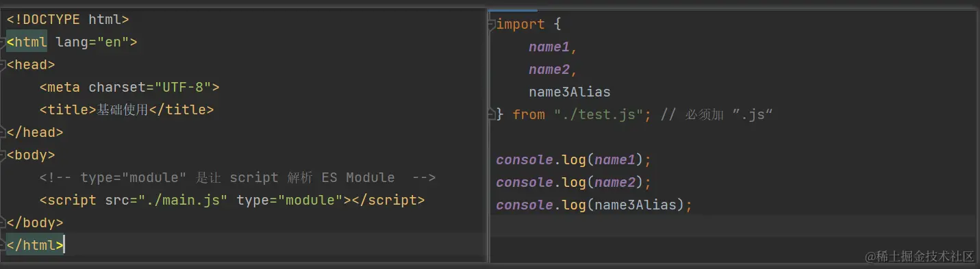Collapse the import block fold marker
Viewport: 980px width, 269px height.
pyautogui.click(x=492, y=25)
